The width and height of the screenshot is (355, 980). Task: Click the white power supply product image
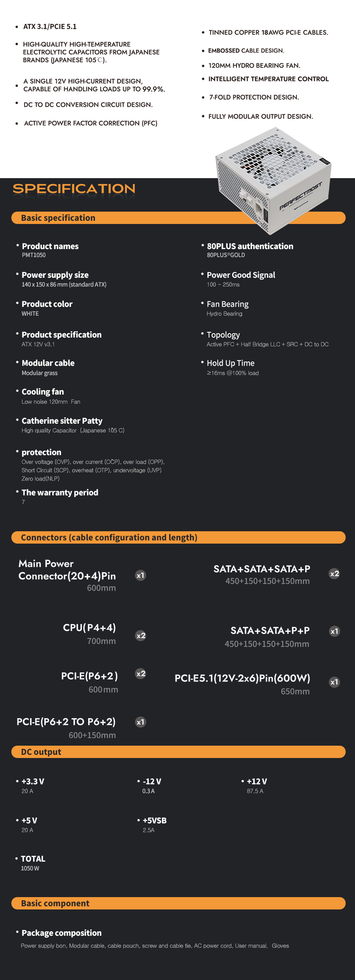pyautogui.click(x=274, y=181)
